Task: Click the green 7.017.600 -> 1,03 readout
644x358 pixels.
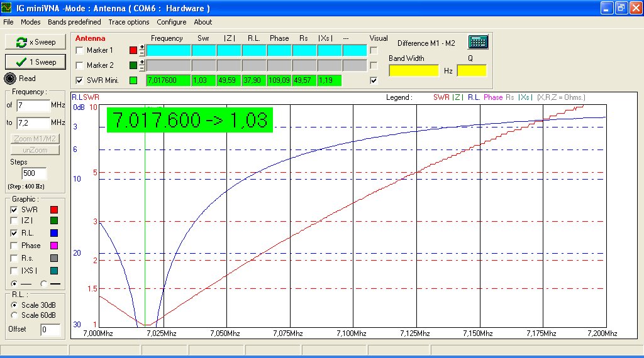Action: (x=190, y=120)
